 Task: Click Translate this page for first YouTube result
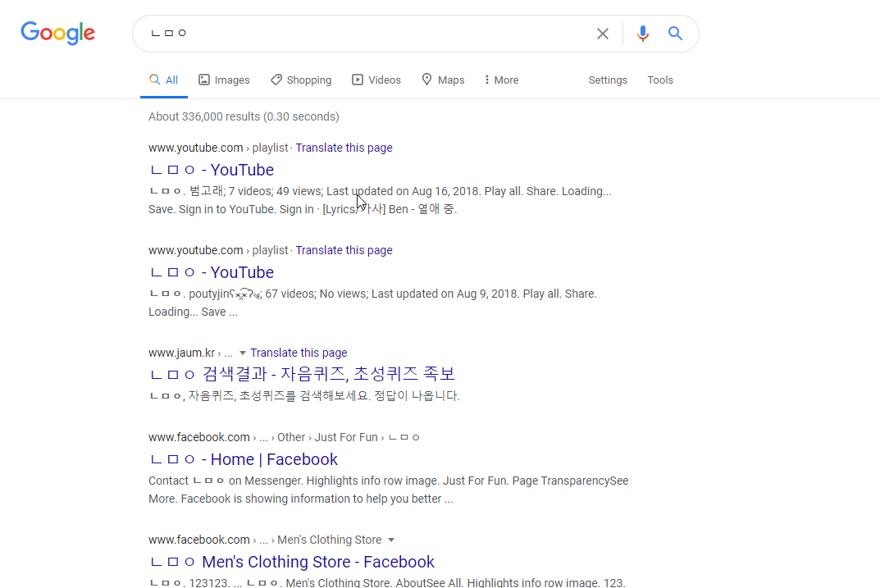click(x=344, y=148)
